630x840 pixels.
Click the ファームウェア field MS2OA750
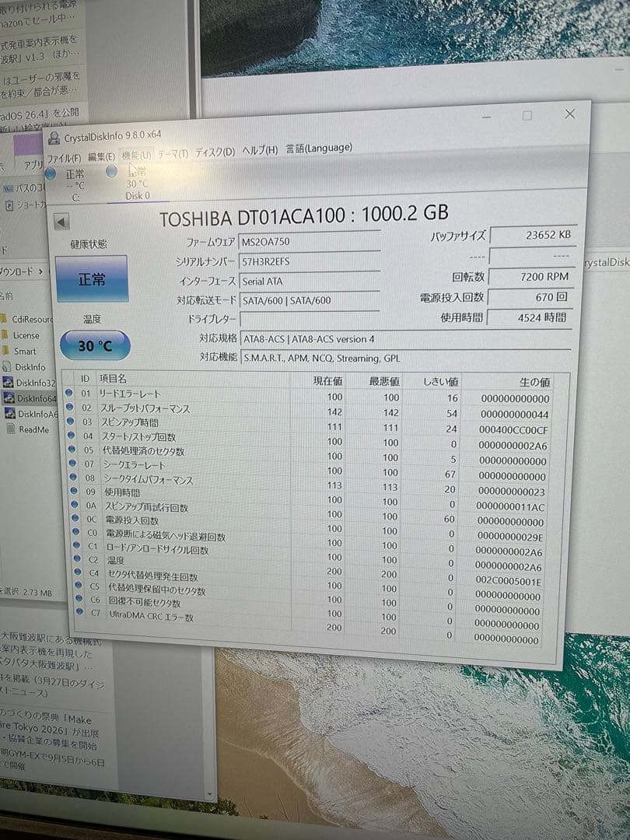(x=309, y=240)
